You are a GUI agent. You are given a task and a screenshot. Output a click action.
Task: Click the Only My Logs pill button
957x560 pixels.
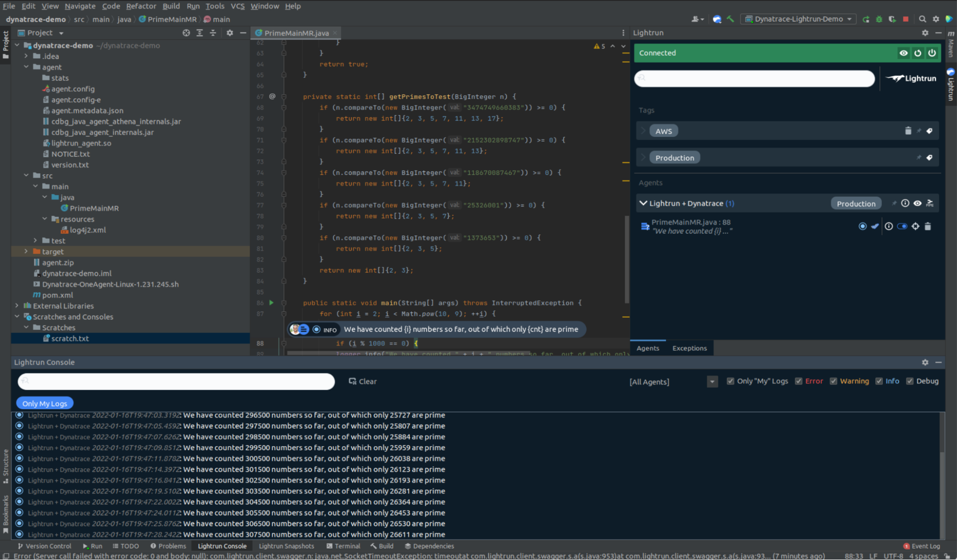[45, 403]
